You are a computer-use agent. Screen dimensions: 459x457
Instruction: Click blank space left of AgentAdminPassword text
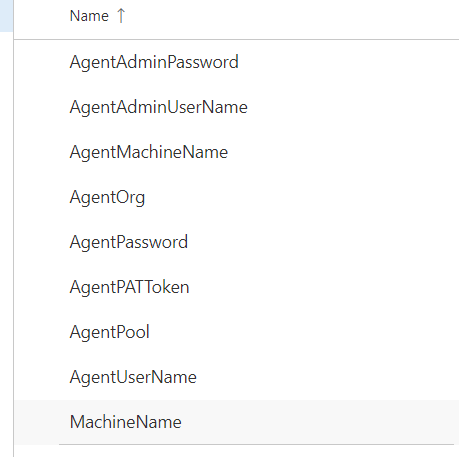[x=42, y=62]
